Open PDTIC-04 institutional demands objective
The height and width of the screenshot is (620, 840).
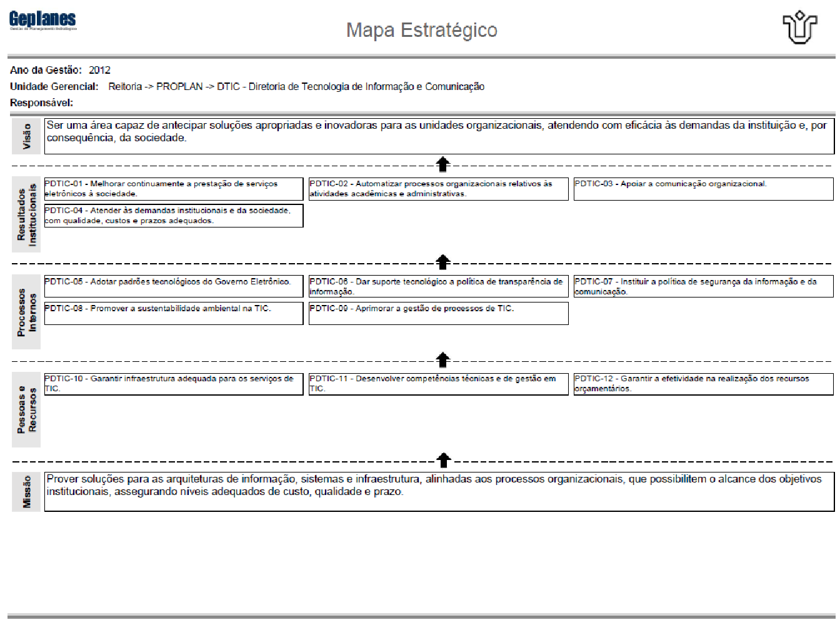point(173,216)
